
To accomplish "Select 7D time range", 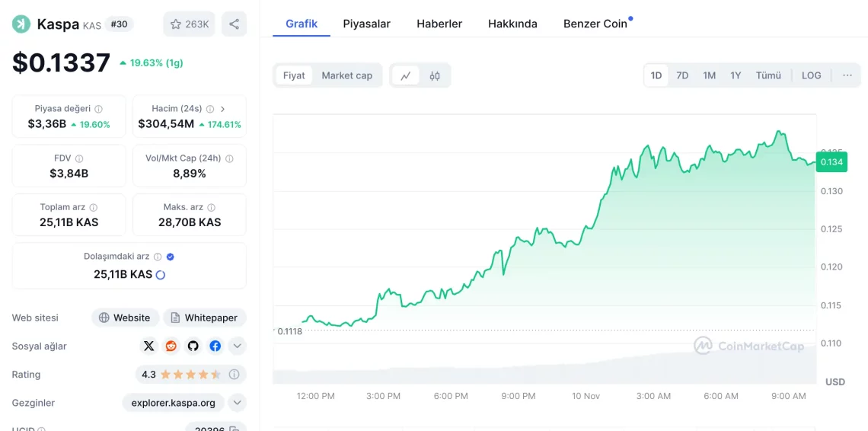I will coord(682,75).
